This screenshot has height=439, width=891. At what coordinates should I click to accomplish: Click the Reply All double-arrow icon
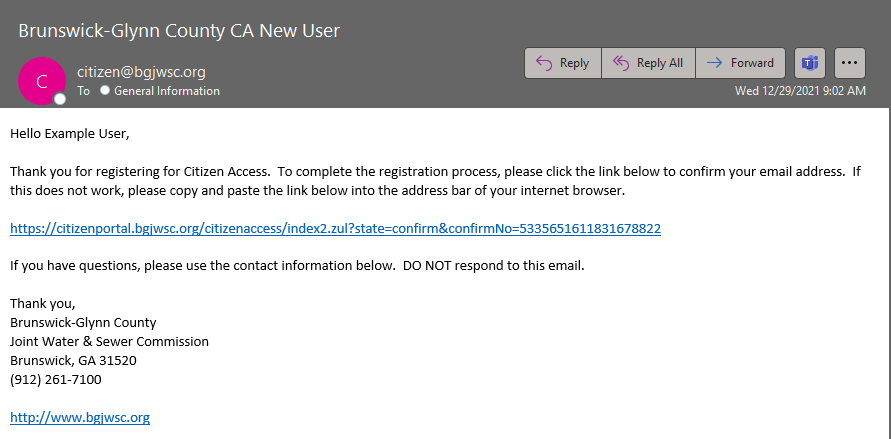tap(621, 63)
